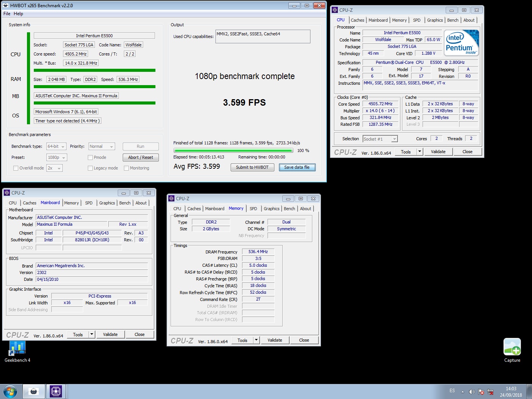
Task: Click the DRAM Frequency 536.4 MHz value
Action: point(258,252)
